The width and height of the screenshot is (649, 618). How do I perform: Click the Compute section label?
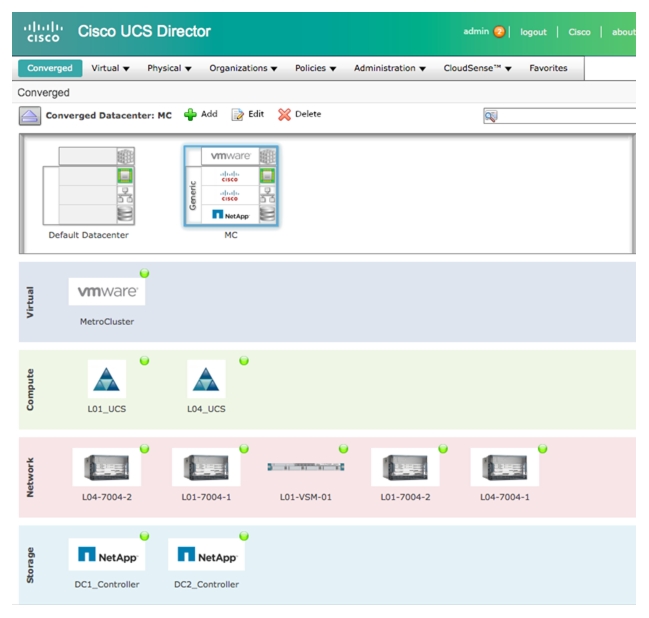[x=30, y=390]
